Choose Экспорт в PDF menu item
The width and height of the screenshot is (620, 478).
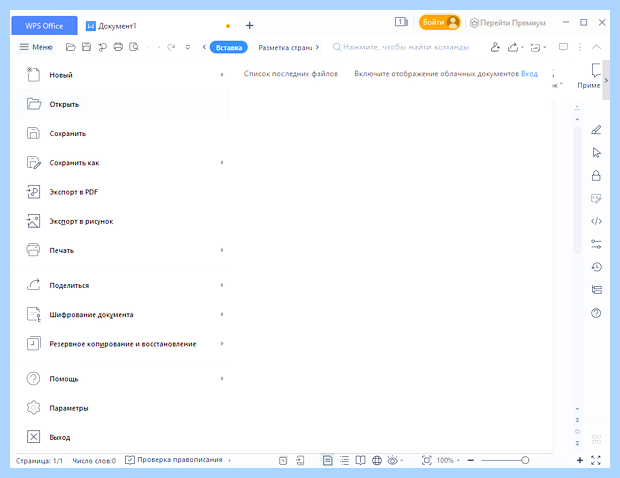point(123,192)
